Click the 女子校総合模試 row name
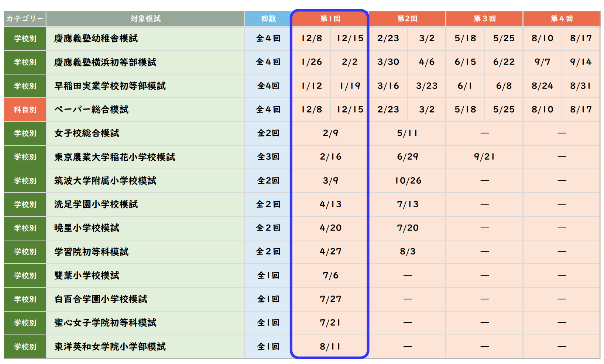The height and width of the screenshot is (364, 604). [x=87, y=133]
